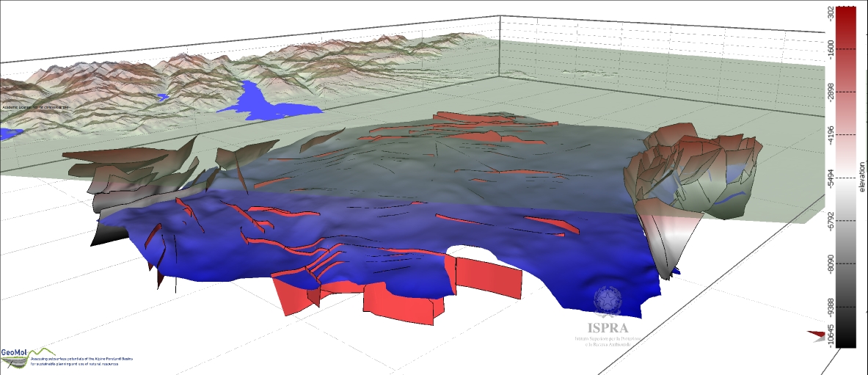Select the faulted dome structure on the right

690,172
